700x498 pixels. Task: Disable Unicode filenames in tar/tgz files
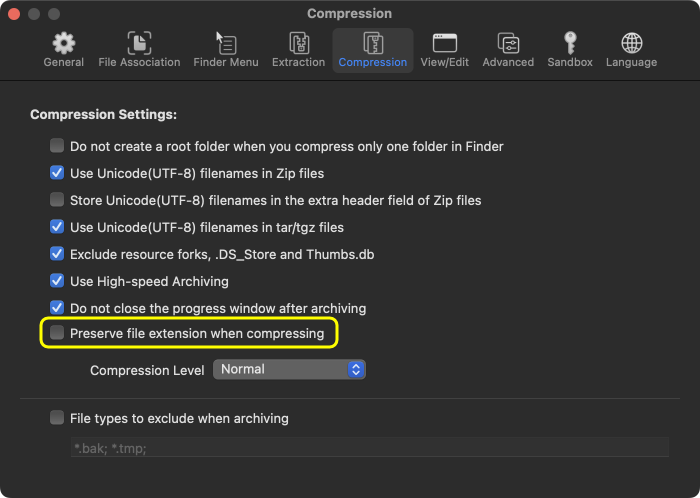coord(57,227)
